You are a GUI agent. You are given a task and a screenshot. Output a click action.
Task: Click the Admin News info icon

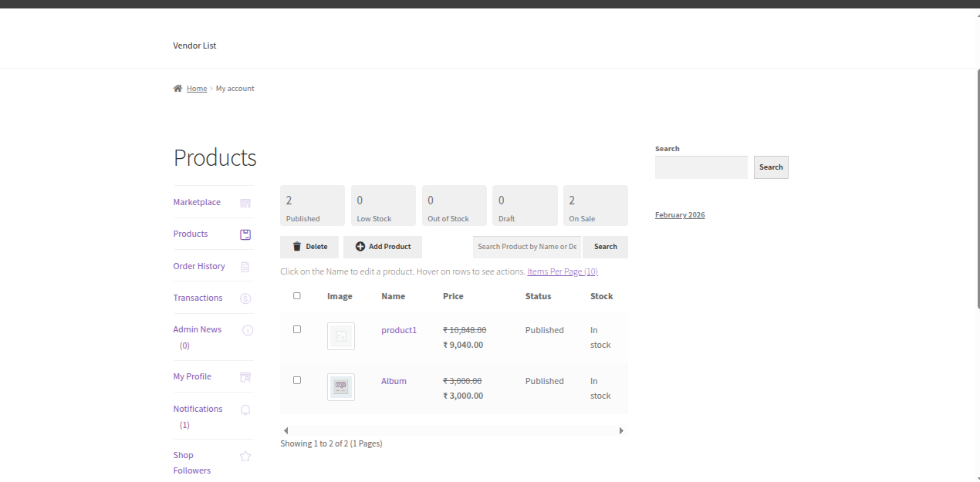pos(248,330)
